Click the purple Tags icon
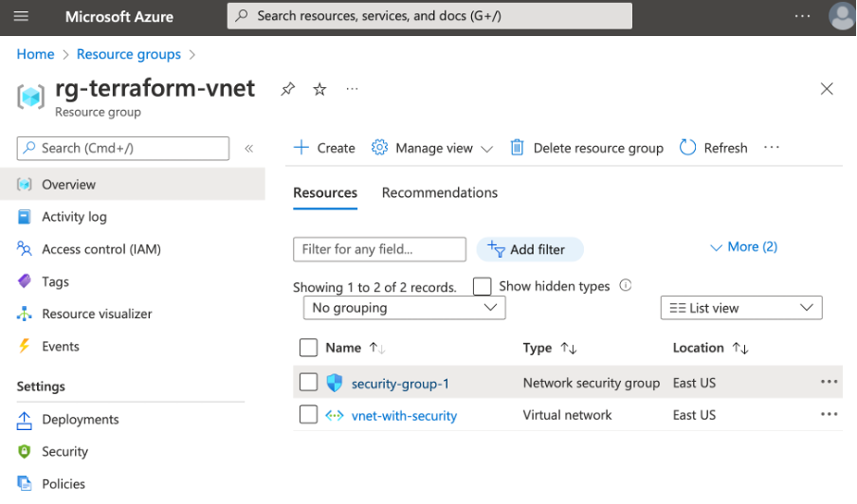This screenshot has width=857, height=504. (x=24, y=281)
